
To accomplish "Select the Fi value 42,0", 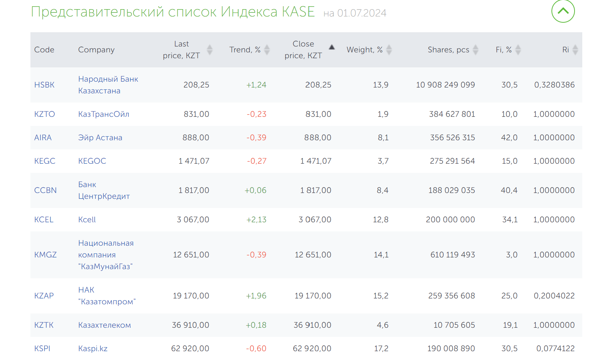I will [x=509, y=138].
